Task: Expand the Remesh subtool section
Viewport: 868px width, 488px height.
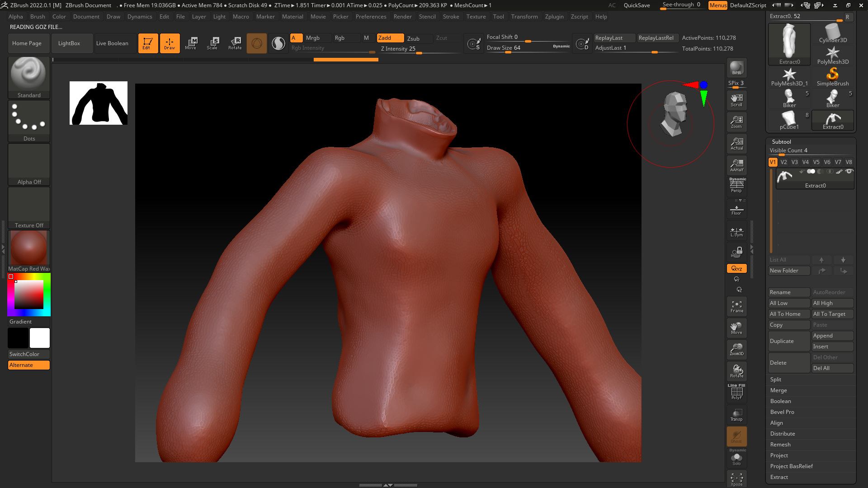Action: pos(780,445)
